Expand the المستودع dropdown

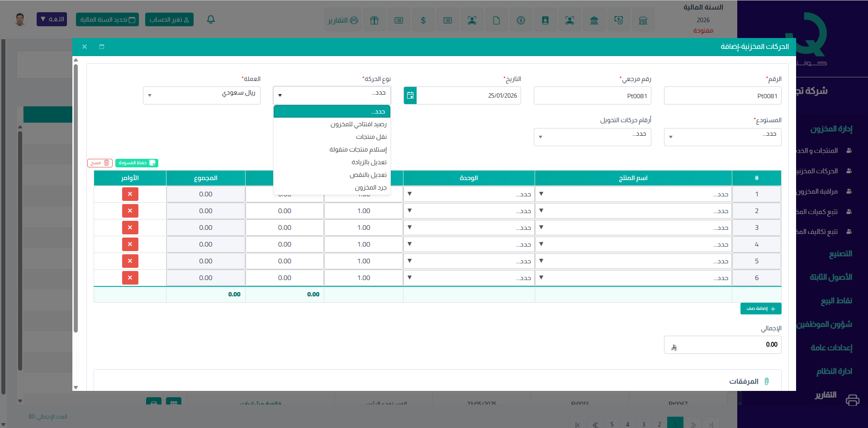coord(722,137)
